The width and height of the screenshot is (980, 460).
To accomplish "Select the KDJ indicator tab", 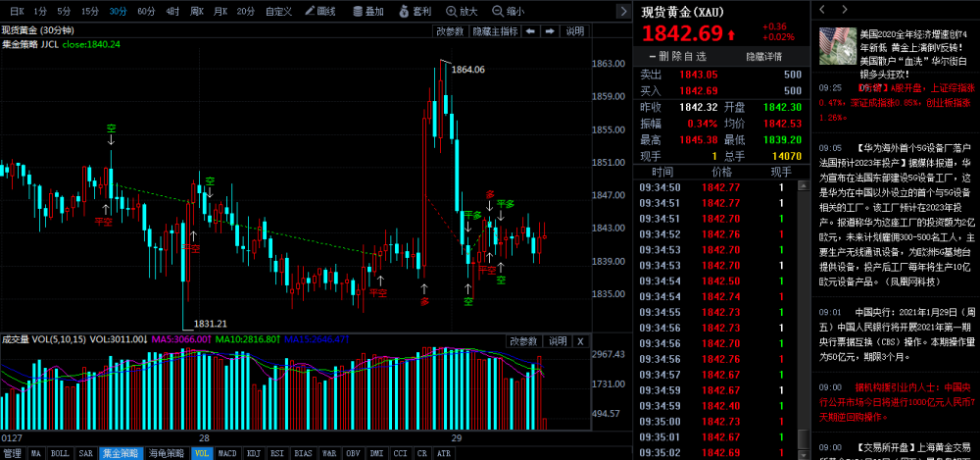I will point(254,453).
